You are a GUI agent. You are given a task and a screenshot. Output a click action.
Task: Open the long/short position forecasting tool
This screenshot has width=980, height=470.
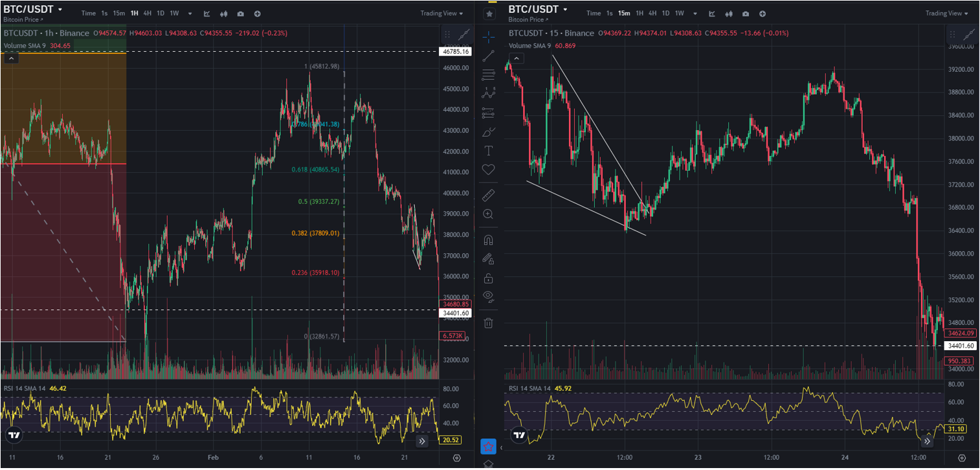[489, 113]
